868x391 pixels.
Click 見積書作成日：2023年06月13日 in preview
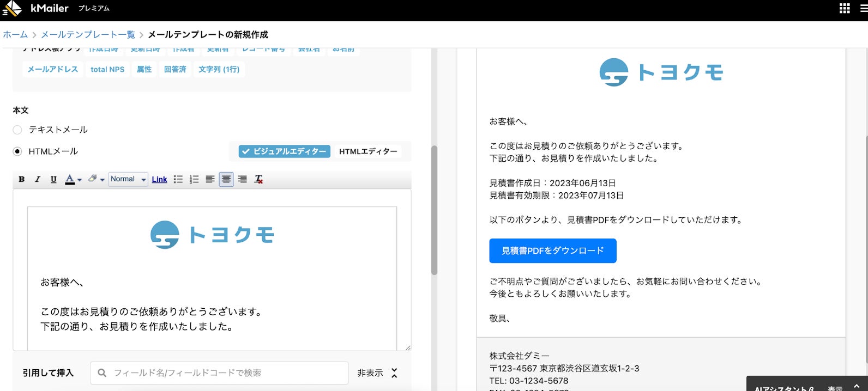tap(553, 183)
